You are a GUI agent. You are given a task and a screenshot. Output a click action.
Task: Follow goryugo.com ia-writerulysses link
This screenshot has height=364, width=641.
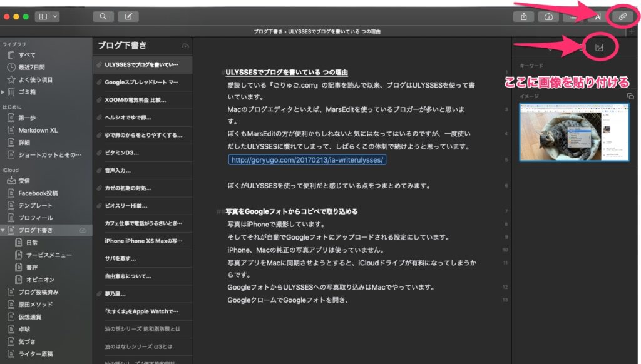(307, 159)
